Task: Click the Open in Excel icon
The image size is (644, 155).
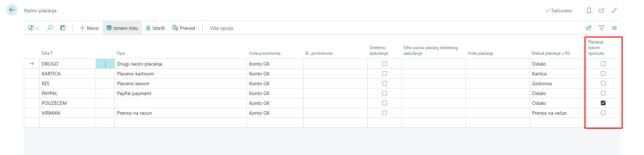Action: pos(63,28)
